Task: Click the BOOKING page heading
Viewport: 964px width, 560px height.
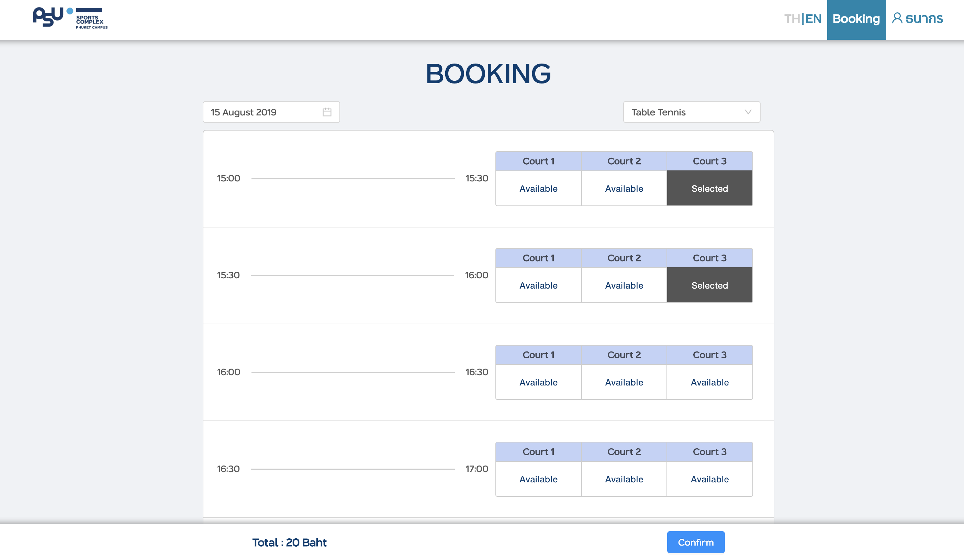Action: point(488,74)
